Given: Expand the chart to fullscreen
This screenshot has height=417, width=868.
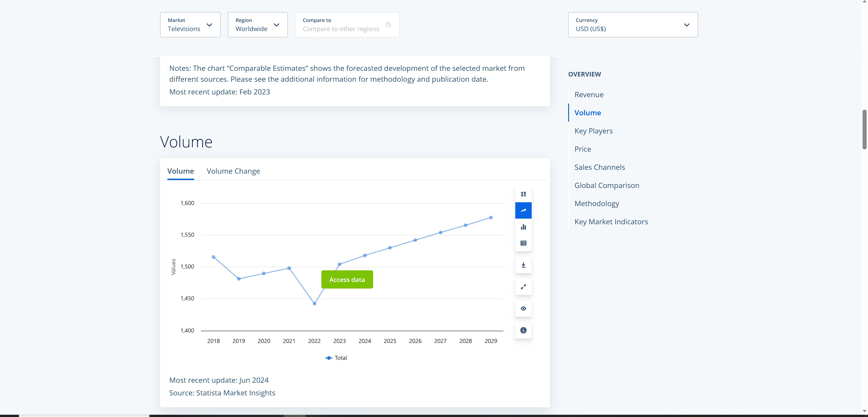Looking at the screenshot, I should [523, 287].
